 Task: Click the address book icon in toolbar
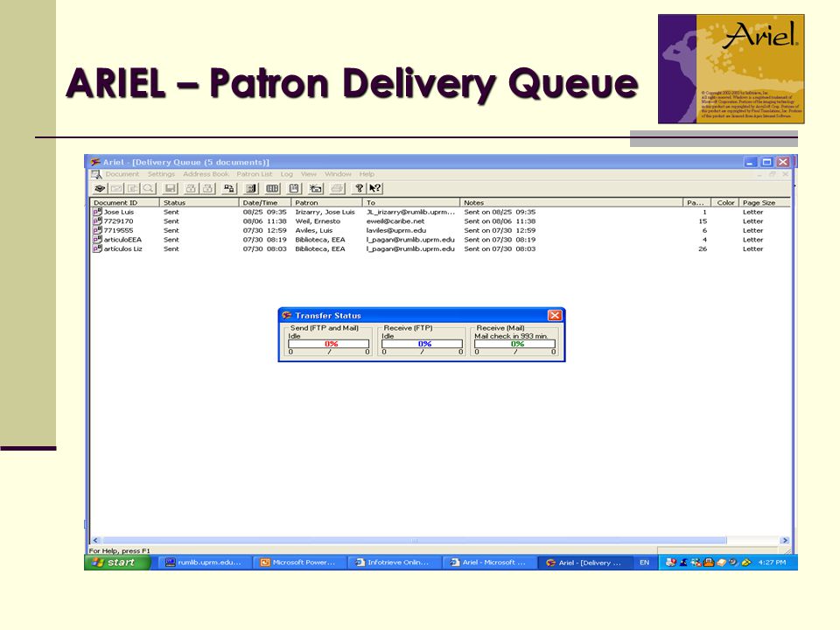click(x=273, y=188)
